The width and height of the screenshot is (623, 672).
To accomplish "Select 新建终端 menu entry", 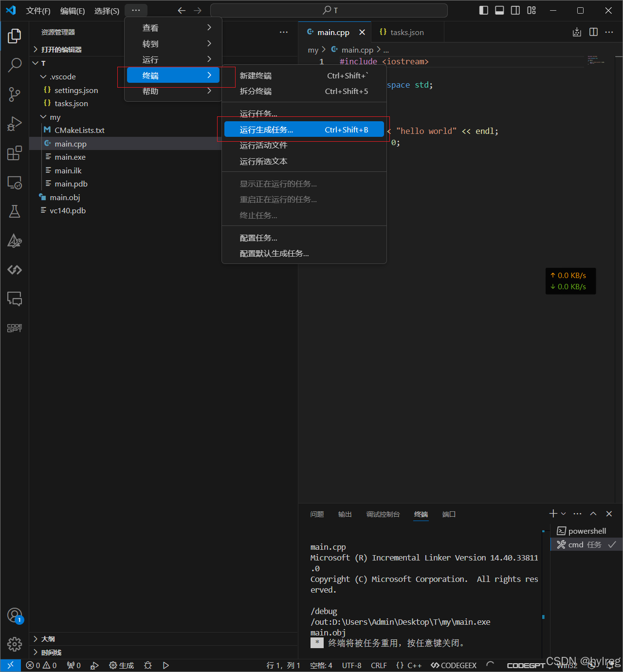I will tap(304, 75).
